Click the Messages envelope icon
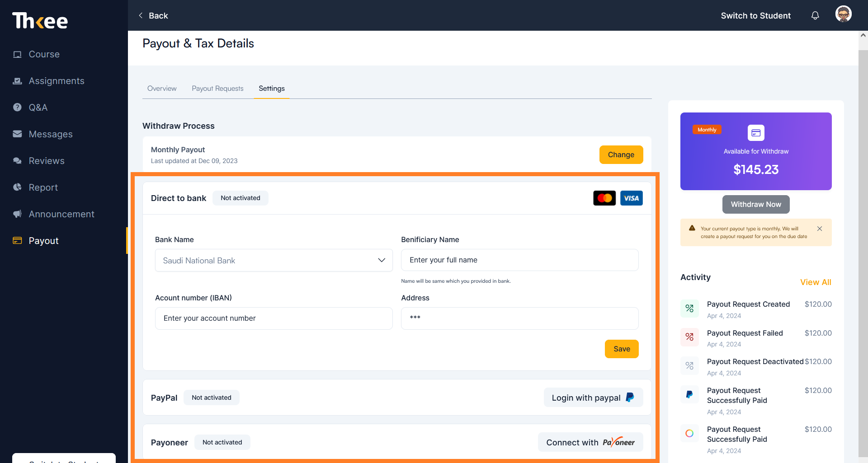 (17, 134)
